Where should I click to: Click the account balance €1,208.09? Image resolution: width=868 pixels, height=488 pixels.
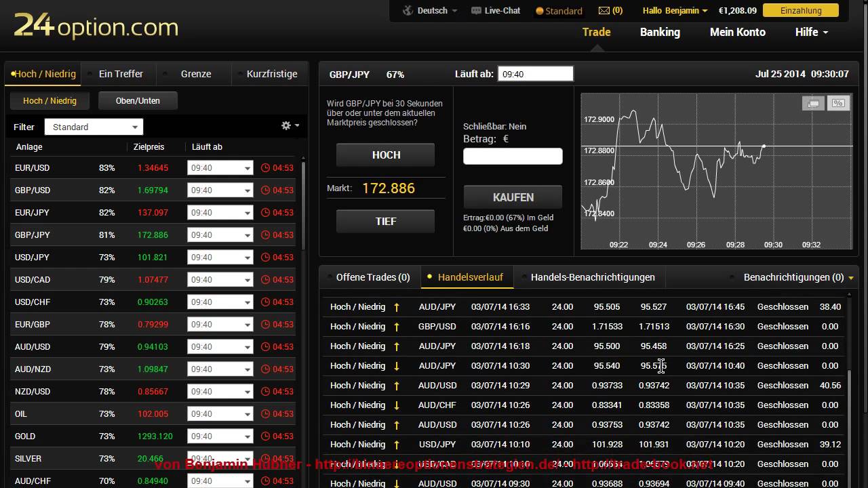(x=737, y=11)
